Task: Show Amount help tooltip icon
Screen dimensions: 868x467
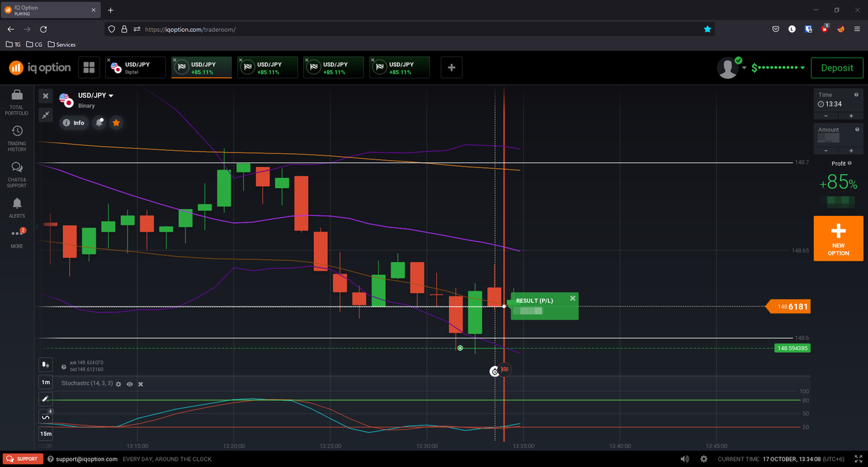Action: (x=857, y=129)
